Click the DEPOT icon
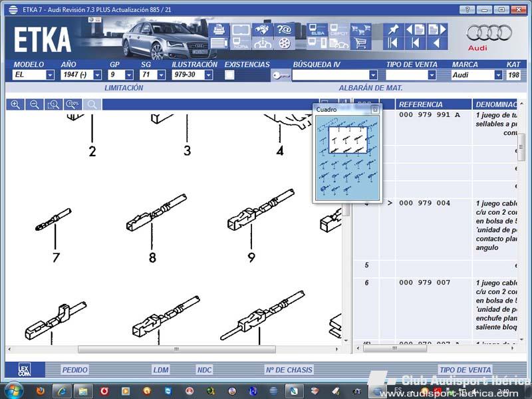 (x=338, y=30)
